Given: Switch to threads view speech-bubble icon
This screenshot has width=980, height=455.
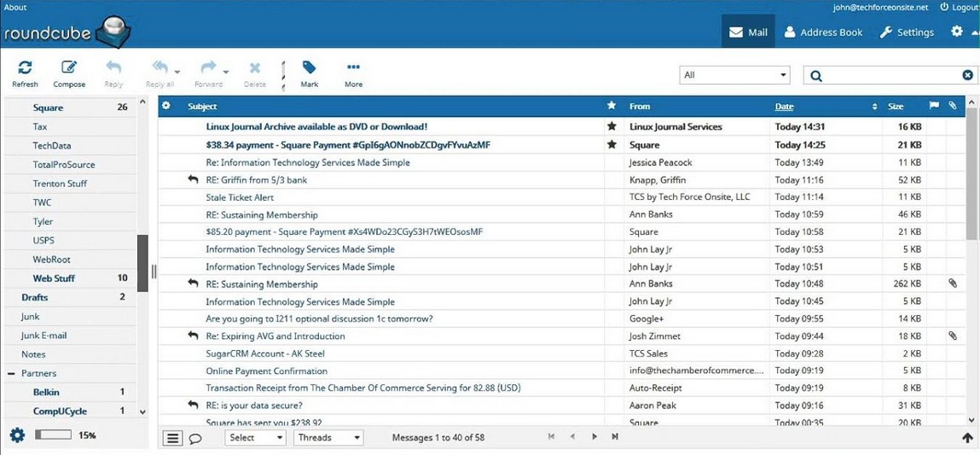Looking at the screenshot, I should (194, 437).
